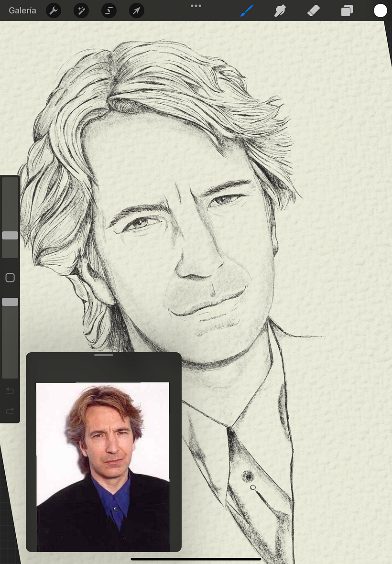Activate the Transform arrow tool
The image size is (392, 564).
click(x=137, y=11)
